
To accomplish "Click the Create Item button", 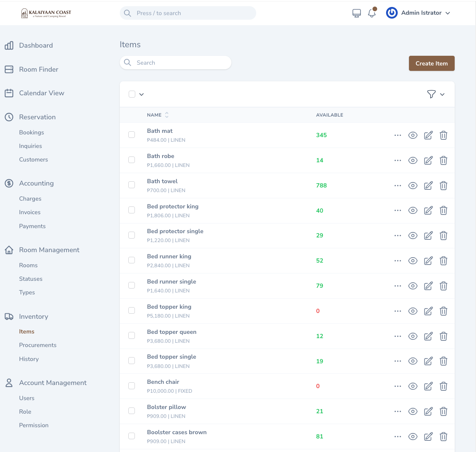I will coord(431,63).
